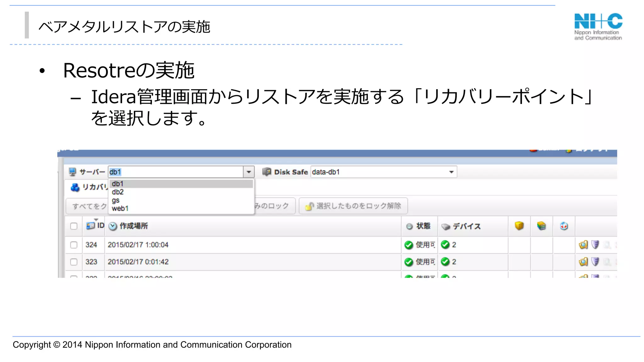Sort by the 作成場所 column header
The height and width of the screenshot is (362, 644).
click(x=253, y=226)
